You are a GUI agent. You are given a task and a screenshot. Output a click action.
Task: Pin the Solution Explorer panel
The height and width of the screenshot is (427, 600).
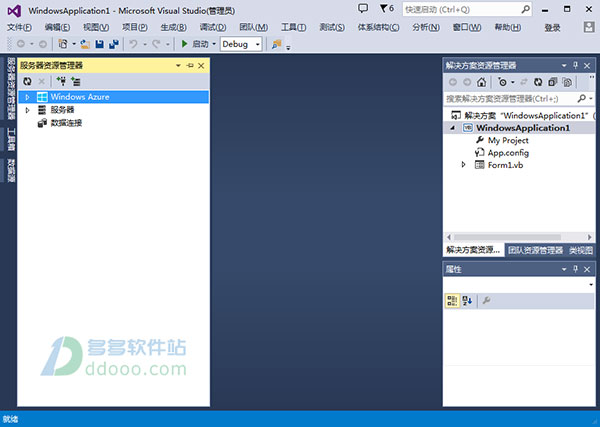[x=576, y=65]
